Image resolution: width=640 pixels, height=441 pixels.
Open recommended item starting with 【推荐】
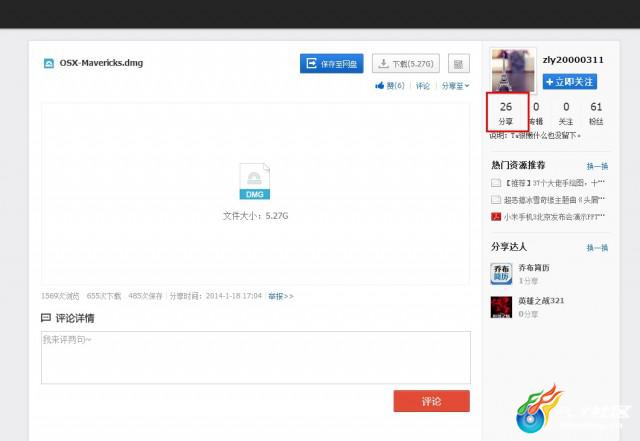click(x=554, y=183)
